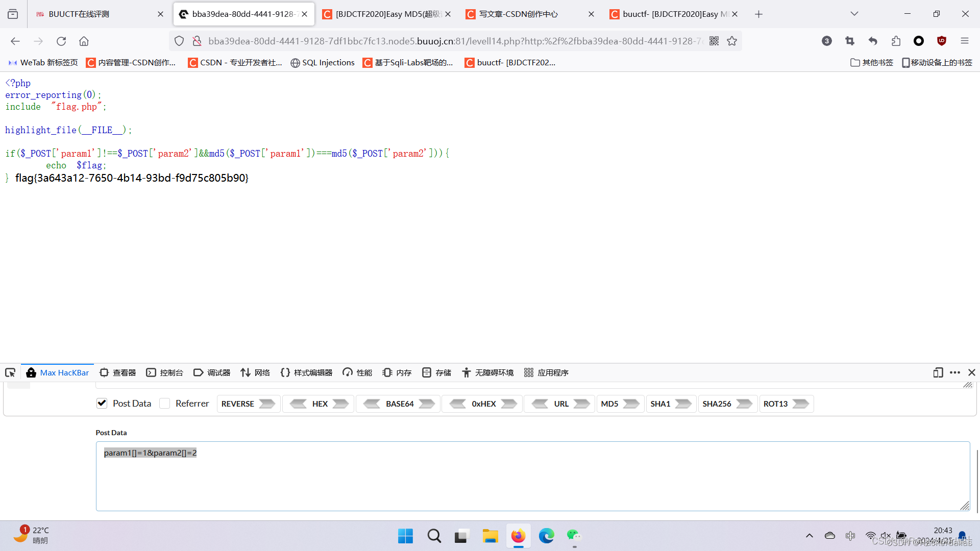Screen dimensions: 980x551
Task: Open the 网络 network tab
Action: tap(255, 372)
